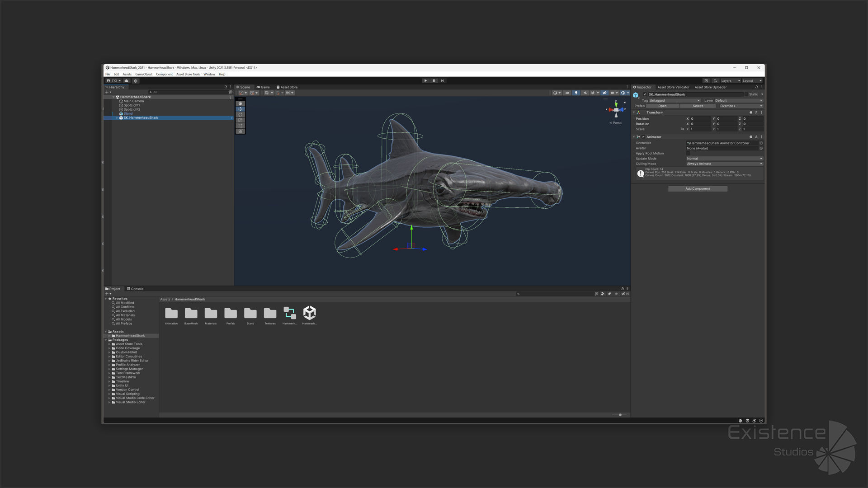Select the Rect tool

click(241, 126)
